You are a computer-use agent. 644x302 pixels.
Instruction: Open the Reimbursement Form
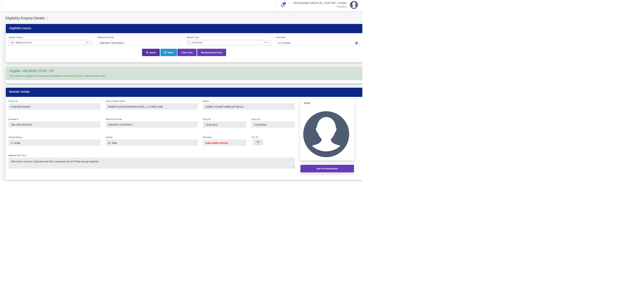tap(211, 53)
